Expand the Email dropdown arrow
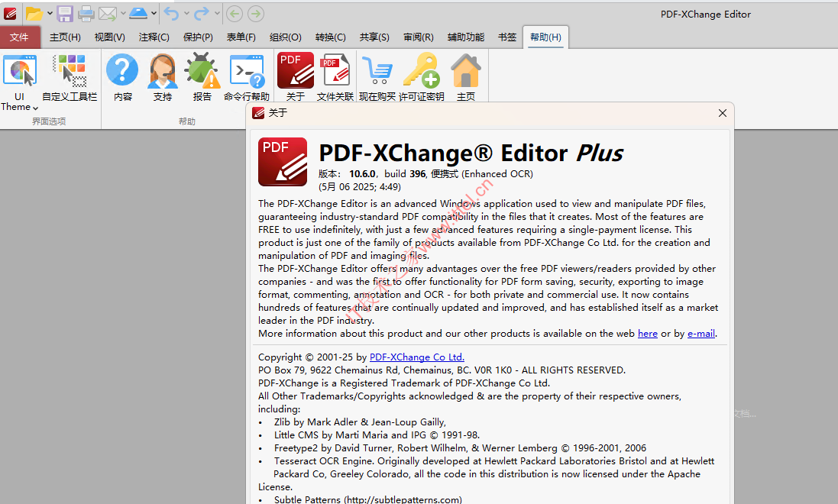838x504 pixels. click(124, 13)
